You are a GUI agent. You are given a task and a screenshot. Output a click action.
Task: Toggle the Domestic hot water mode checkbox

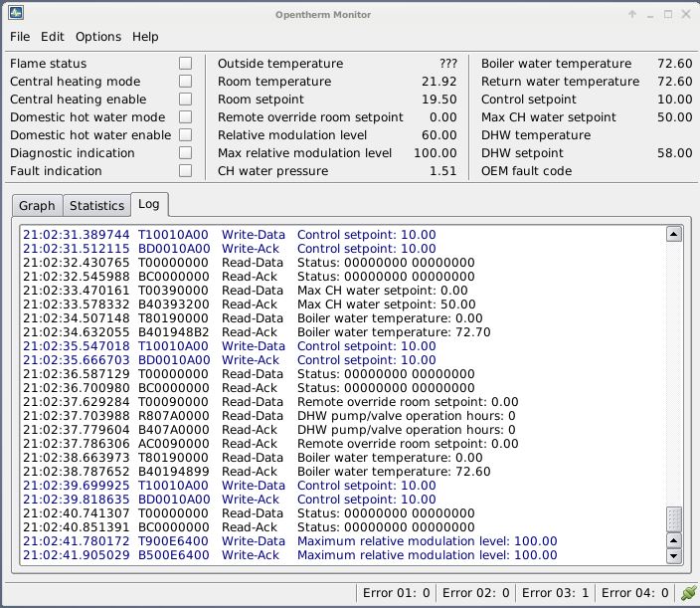coord(185,116)
